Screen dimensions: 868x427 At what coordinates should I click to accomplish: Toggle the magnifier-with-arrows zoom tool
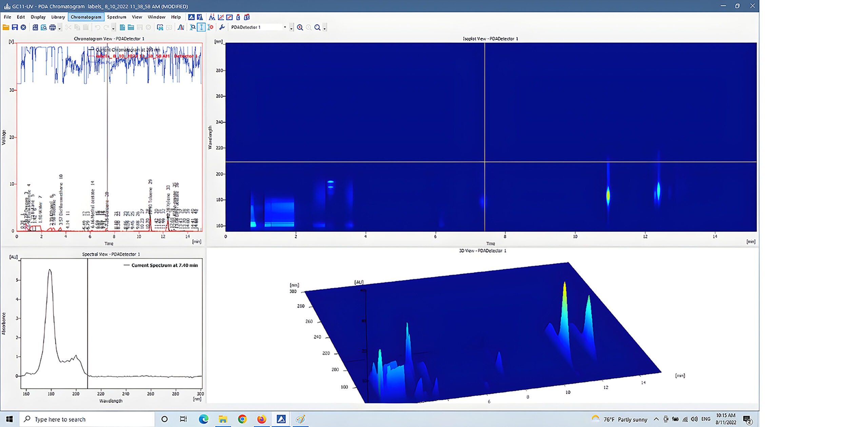tap(193, 27)
